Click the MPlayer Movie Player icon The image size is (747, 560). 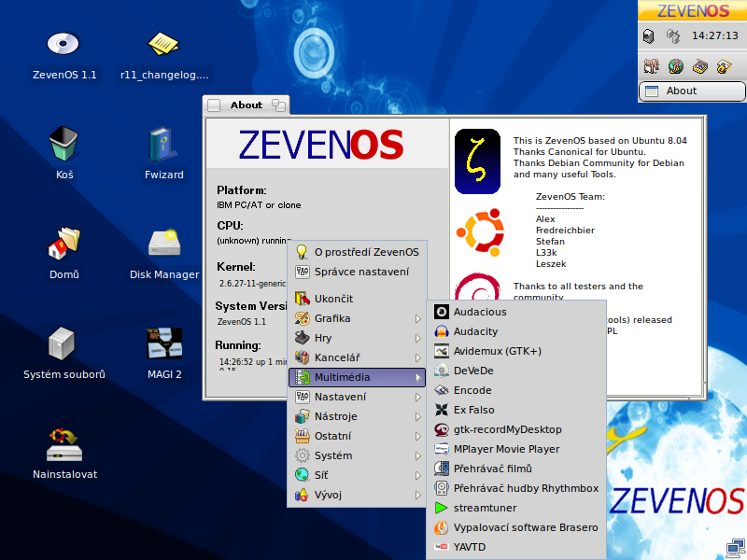click(442, 449)
